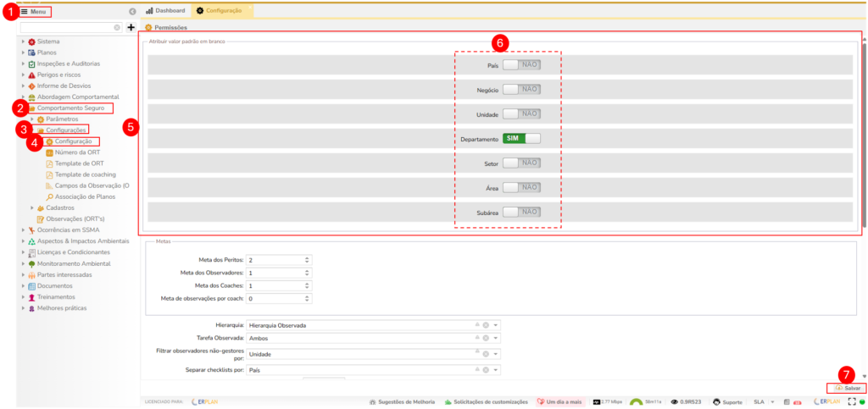Click the Um dia a mais button
The width and height of the screenshot is (868, 409).
pyautogui.click(x=559, y=402)
